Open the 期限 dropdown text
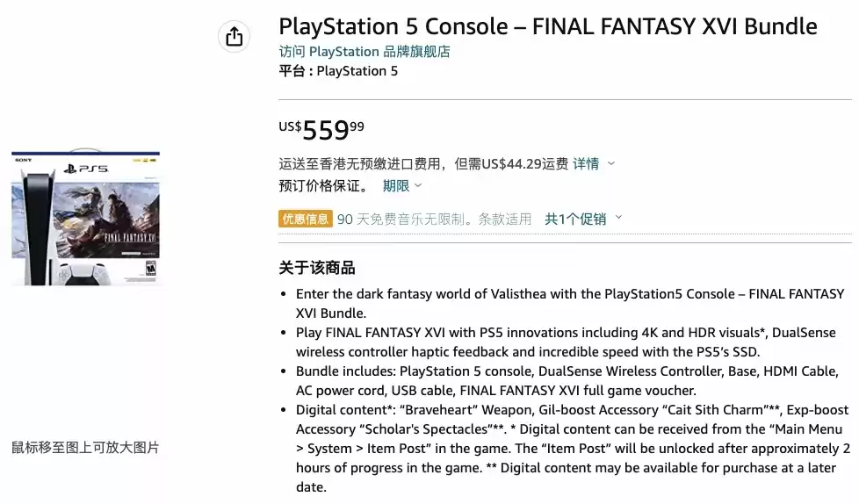 395,185
